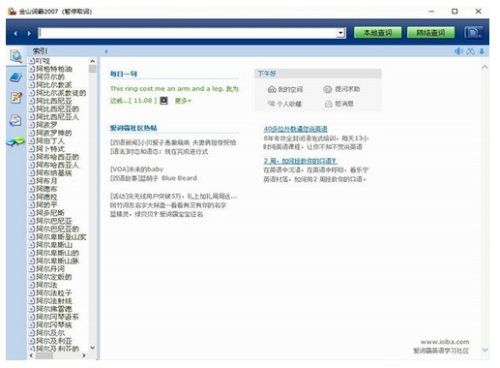Select index entry 阿尔法射线
Viewport: 500px width, 368px height.
pyautogui.click(x=54, y=301)
